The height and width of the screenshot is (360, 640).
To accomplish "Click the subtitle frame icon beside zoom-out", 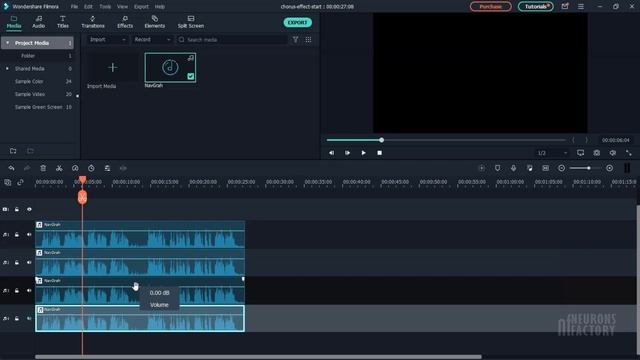I will (x=546, y=168).
